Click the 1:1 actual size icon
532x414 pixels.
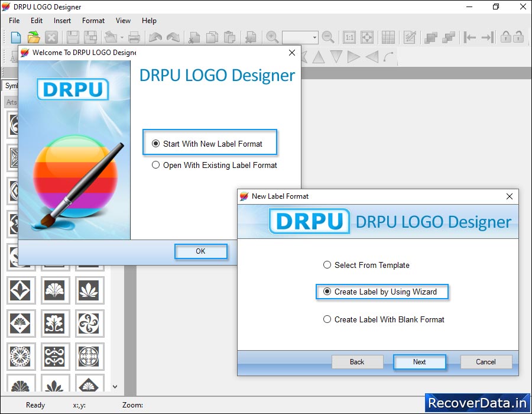(349, 37)
